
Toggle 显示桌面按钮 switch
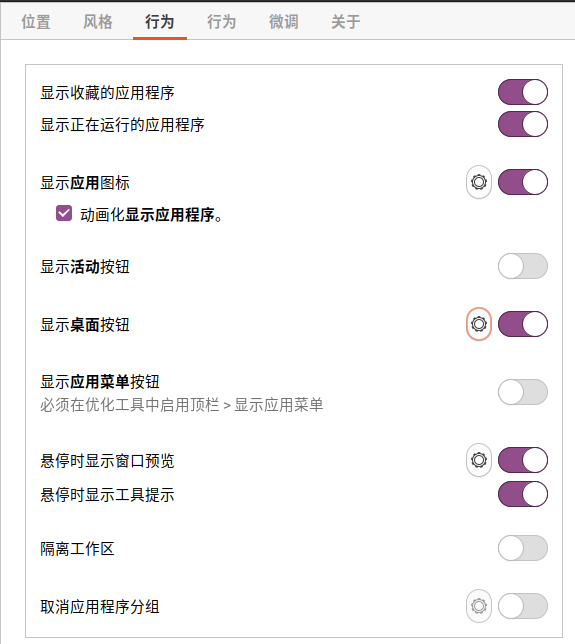(523, 324)
